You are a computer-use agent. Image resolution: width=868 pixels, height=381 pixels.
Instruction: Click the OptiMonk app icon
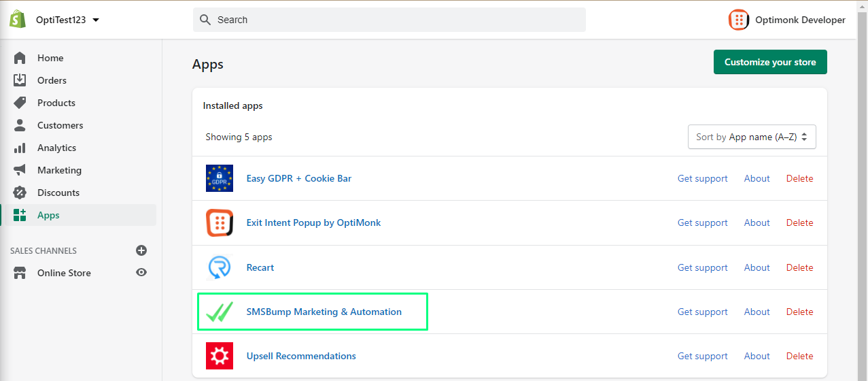[220, 223]
